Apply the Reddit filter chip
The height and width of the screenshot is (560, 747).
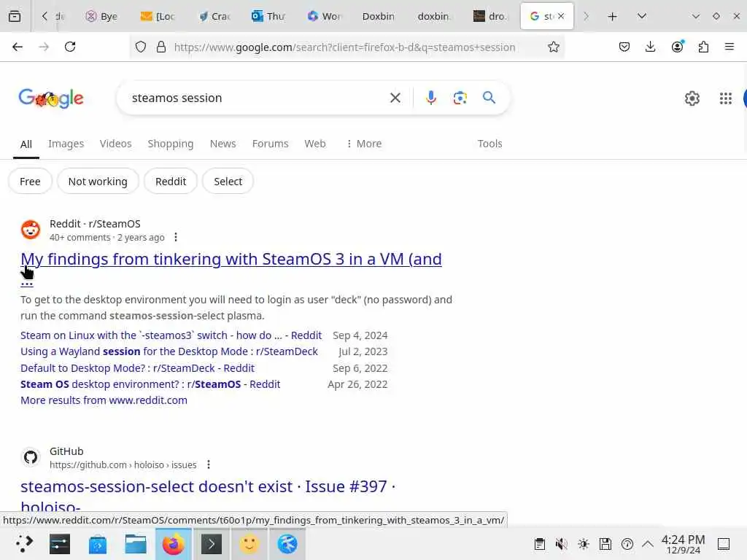tap(171, 181)
